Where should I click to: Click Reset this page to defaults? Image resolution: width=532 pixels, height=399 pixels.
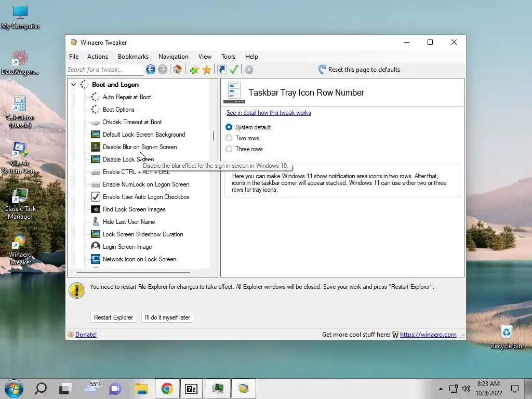(x=360, y=70)
